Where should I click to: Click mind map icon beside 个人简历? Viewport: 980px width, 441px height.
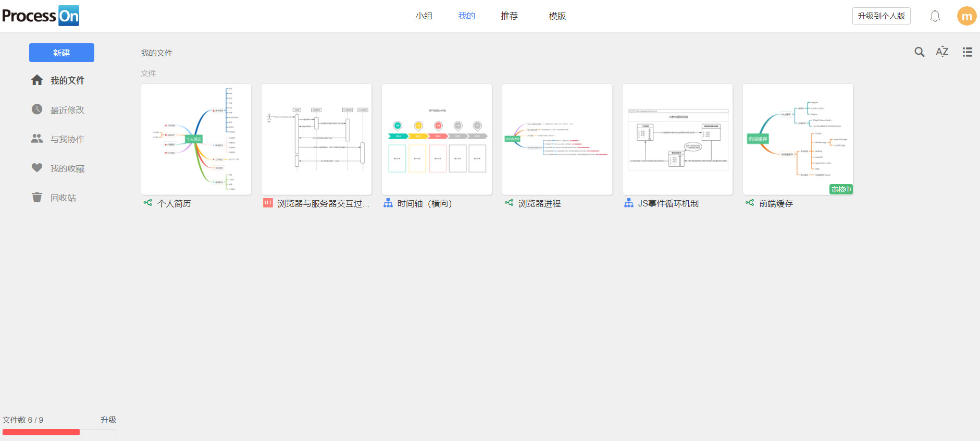click(x=148, y=203)
